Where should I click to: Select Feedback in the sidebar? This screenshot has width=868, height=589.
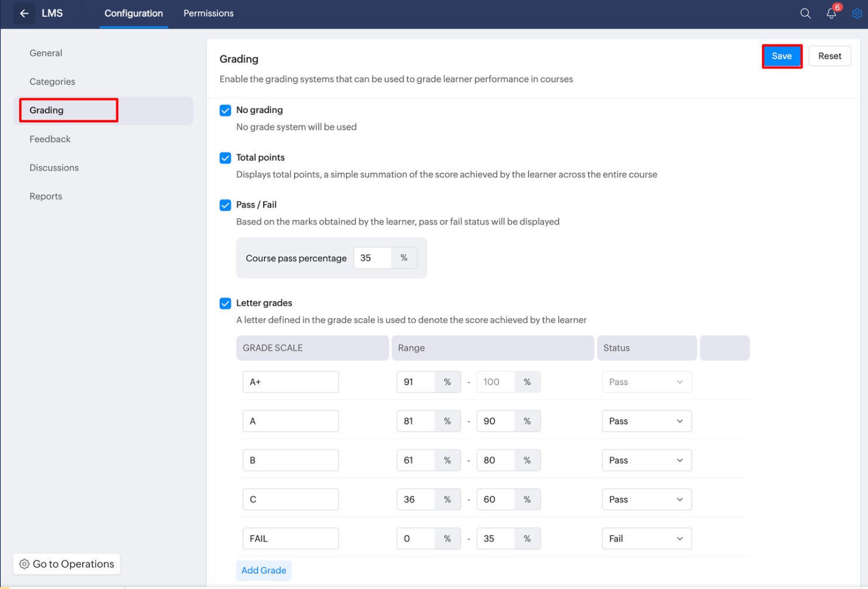50,139
